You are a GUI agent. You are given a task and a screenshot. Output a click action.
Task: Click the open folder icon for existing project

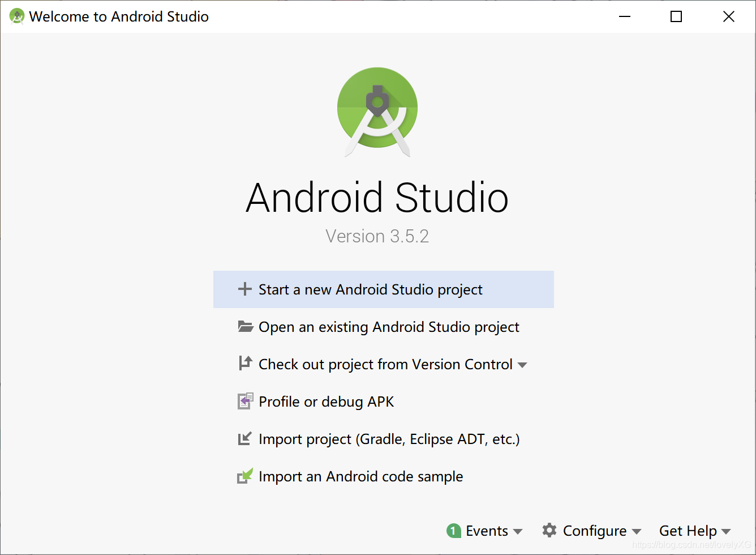click(x=245, y=326)
